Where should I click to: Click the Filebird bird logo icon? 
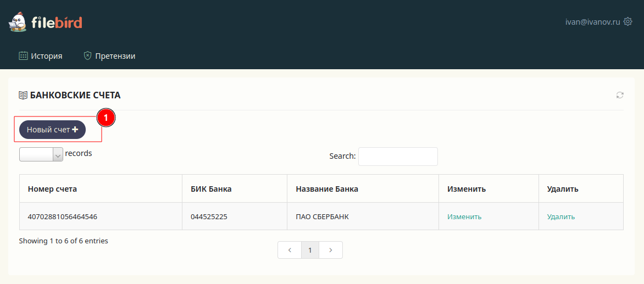18,22
